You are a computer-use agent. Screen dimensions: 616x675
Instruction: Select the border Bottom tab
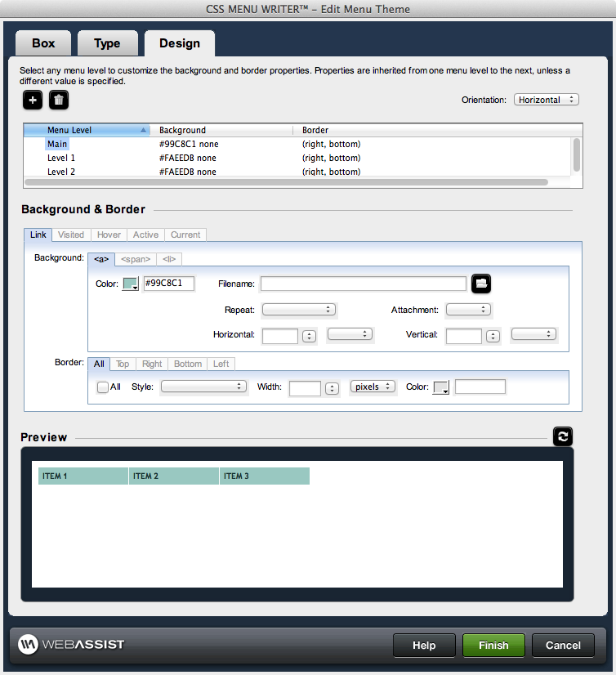click(188, 364)
